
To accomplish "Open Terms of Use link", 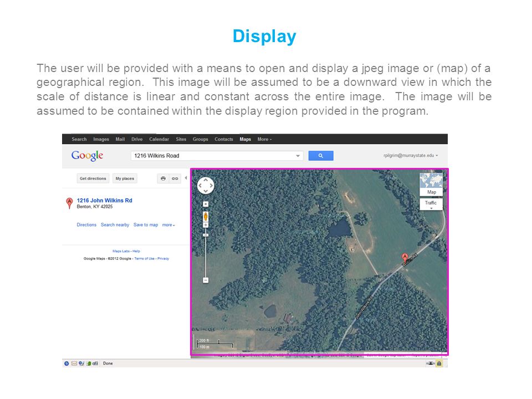I will (144, 259).
